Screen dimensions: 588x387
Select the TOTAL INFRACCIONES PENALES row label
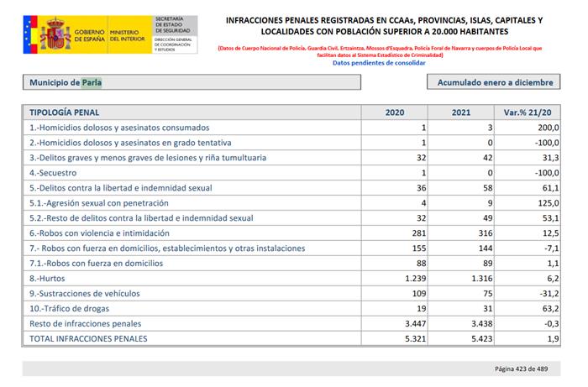[88, 338]
